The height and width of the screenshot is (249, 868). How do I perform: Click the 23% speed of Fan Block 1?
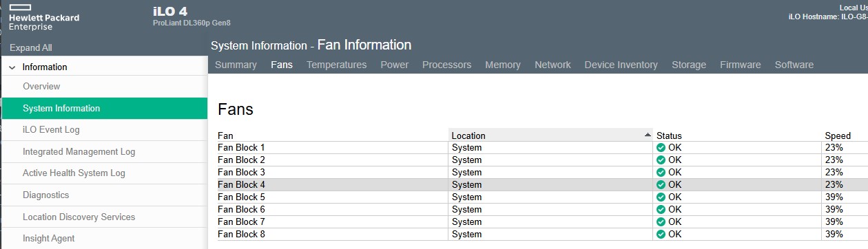tap(834, 148)
